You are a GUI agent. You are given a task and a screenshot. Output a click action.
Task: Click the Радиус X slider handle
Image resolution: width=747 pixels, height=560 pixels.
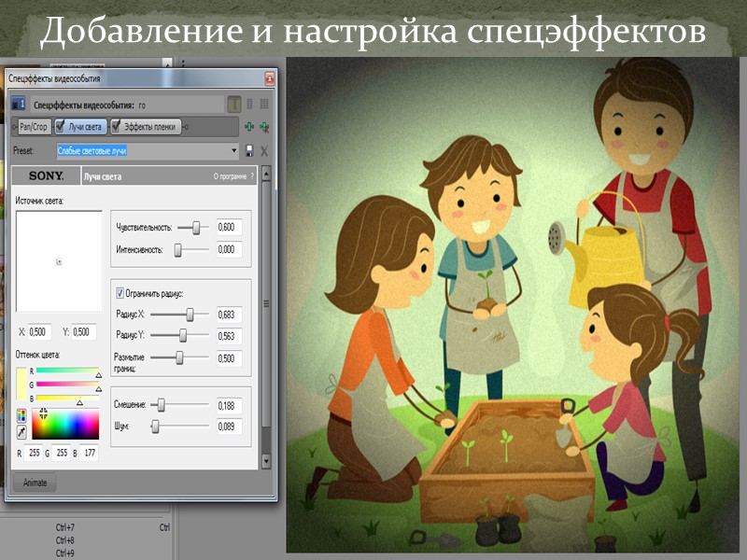click(190, 315)
